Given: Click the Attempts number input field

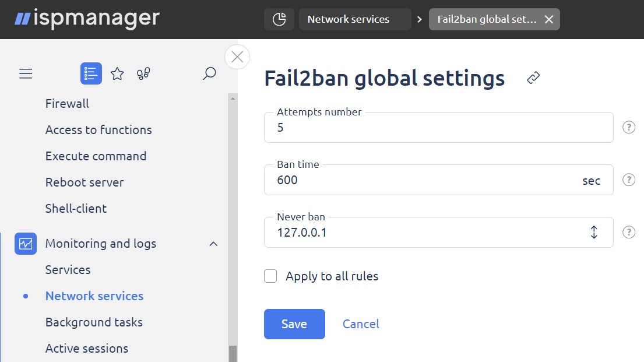Looking at the screenshot, I should [x=439, y=128].
